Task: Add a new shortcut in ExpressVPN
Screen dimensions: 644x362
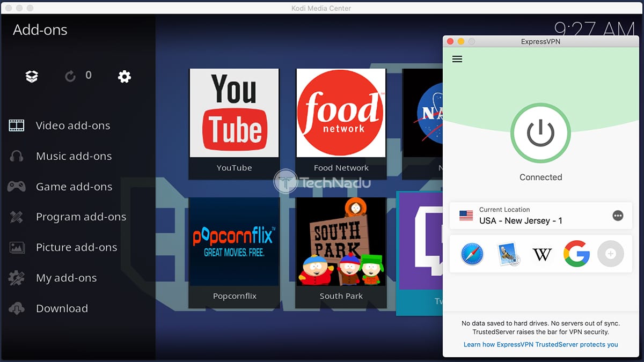Action: tap(610, 254)
